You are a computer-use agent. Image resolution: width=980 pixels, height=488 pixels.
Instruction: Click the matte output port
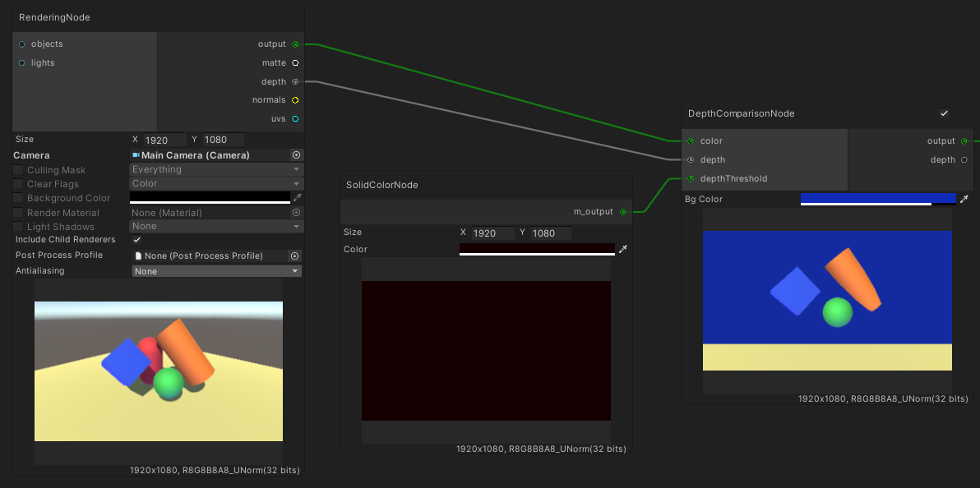(x=295, y=63)
